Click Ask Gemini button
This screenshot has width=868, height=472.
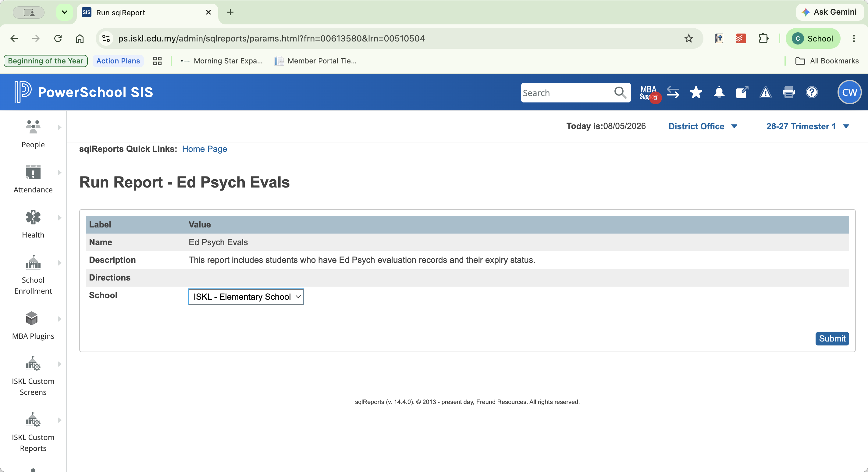point(830,12)
